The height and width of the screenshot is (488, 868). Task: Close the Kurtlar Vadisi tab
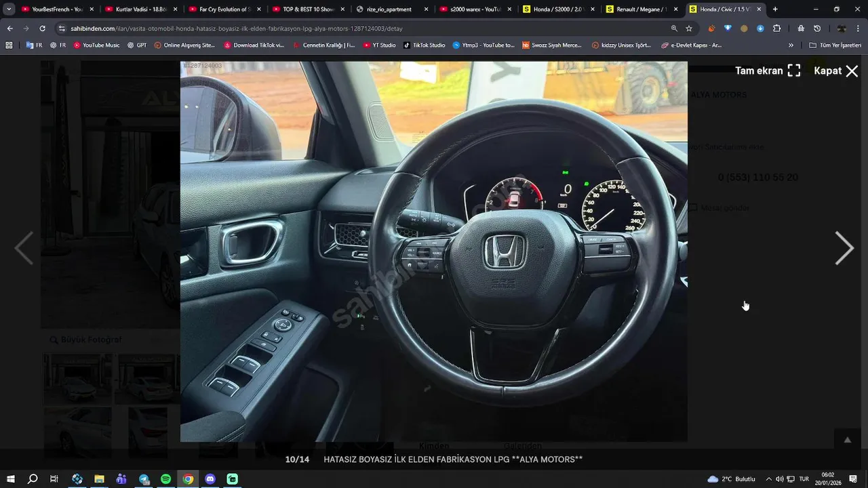coord(175,9)
